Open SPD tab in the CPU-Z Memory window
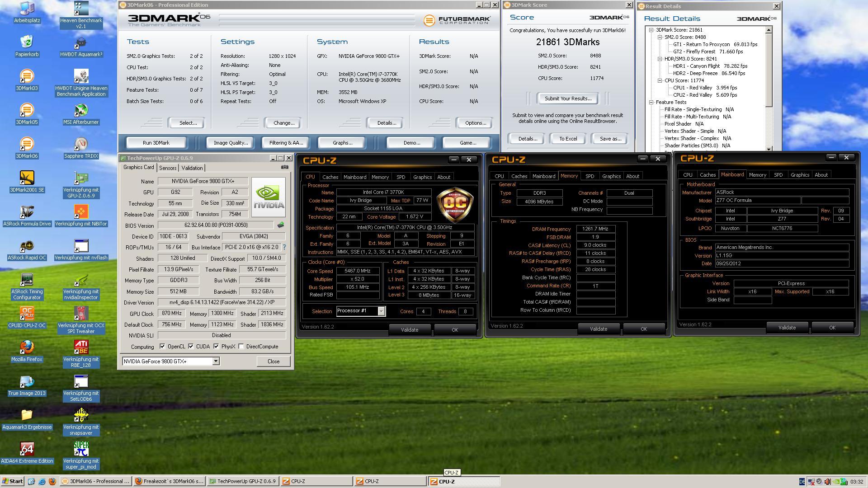This screenshot has height=488, width=868. click(590, 176)
